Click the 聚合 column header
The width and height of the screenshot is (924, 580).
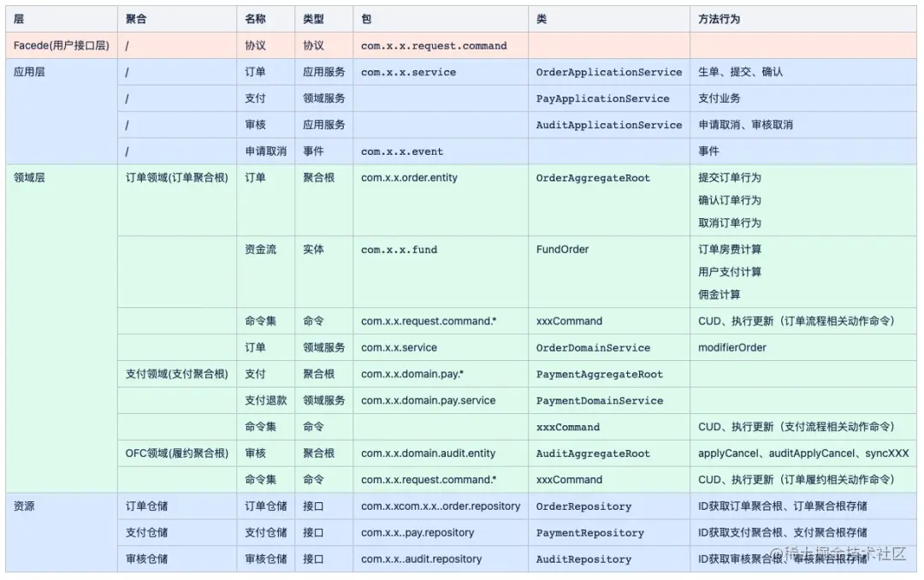[177, 19]
